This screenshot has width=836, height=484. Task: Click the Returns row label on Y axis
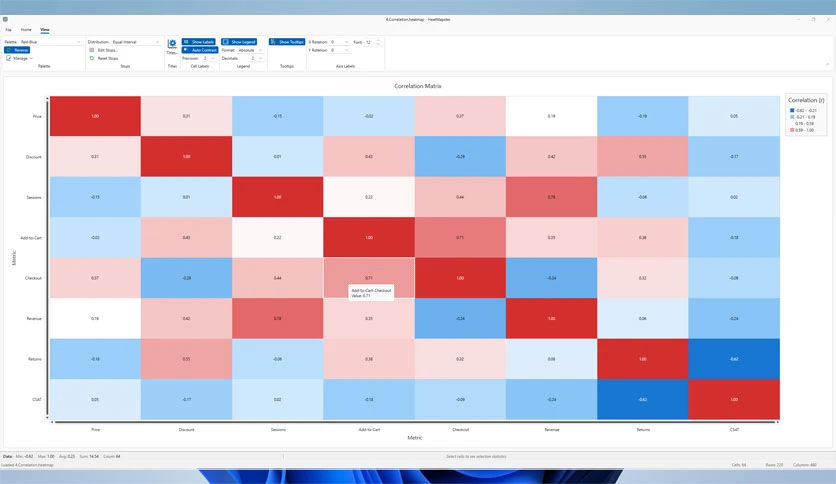(x=35, y=359)
